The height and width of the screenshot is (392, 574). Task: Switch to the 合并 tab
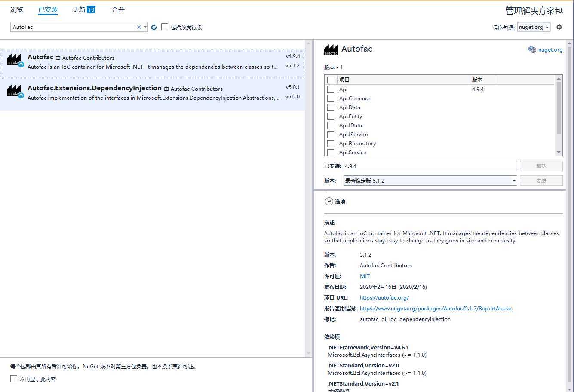pyautogui.click(x=118, y=9)
